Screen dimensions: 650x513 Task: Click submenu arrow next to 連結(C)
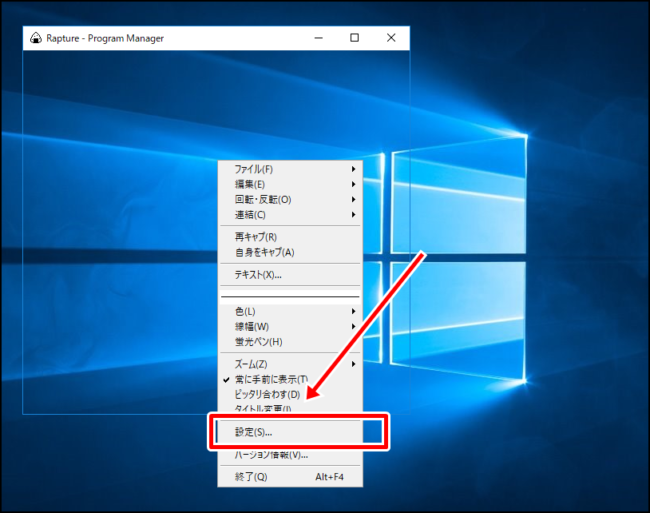click(x=353, y=215)
